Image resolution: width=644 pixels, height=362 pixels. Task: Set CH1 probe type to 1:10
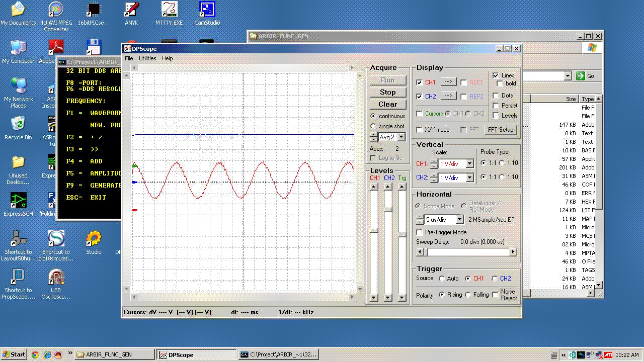502,163
